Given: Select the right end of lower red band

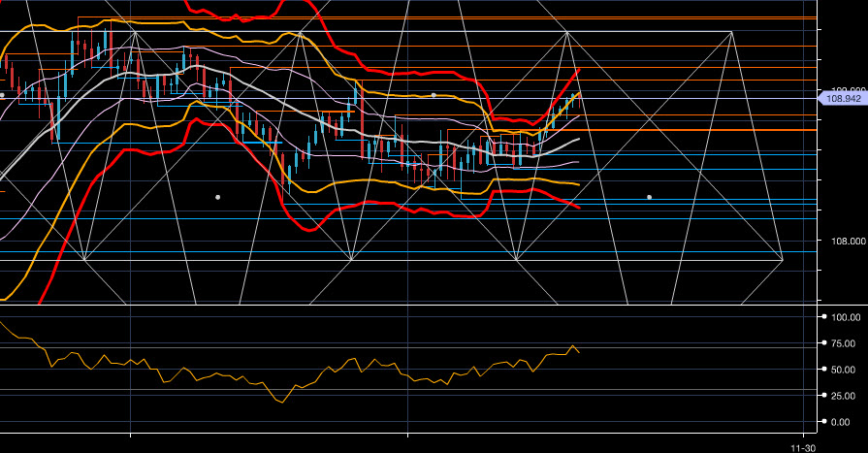Looking at the screenshot, I should (580, 208).
